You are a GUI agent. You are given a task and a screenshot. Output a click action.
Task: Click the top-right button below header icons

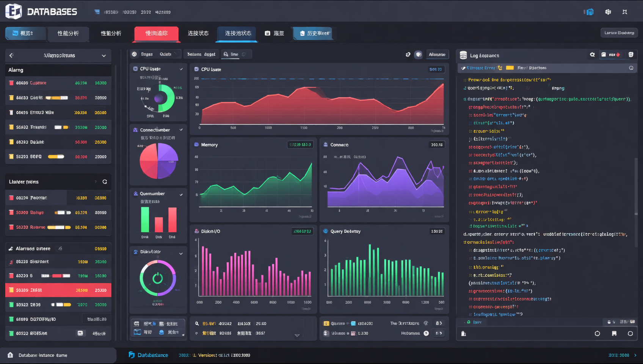point(619,33)
